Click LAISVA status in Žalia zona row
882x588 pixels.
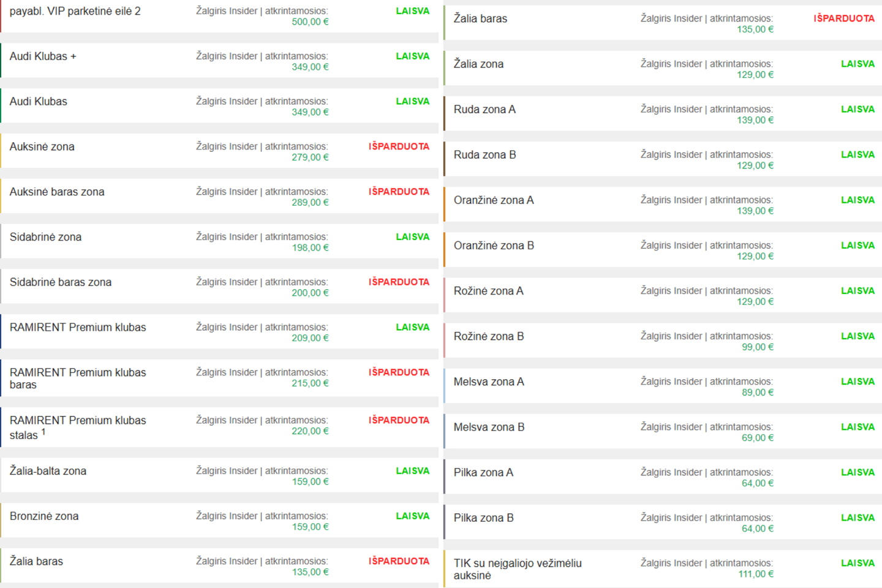[x=858, y=64]
